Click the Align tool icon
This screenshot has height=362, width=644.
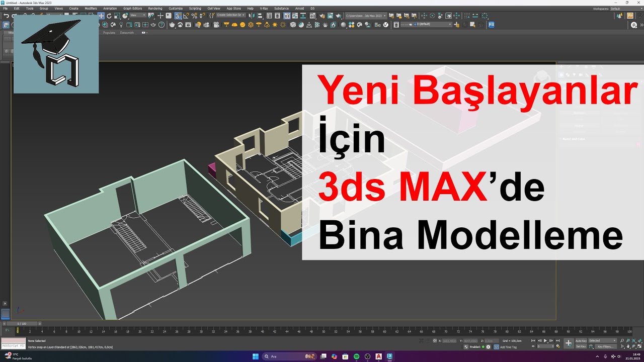260,16
